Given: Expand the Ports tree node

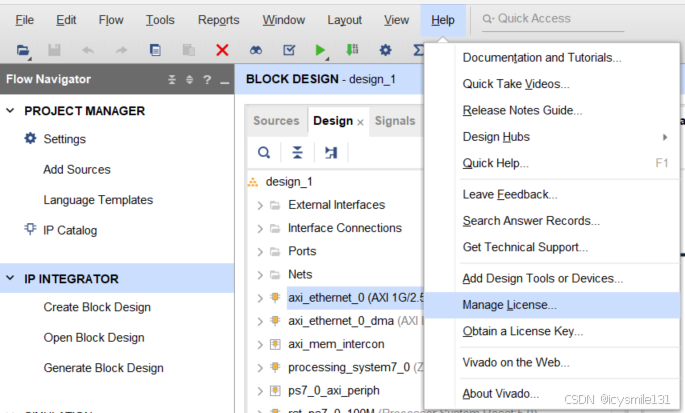Looking at the screenshot, I should click(260, 252).
